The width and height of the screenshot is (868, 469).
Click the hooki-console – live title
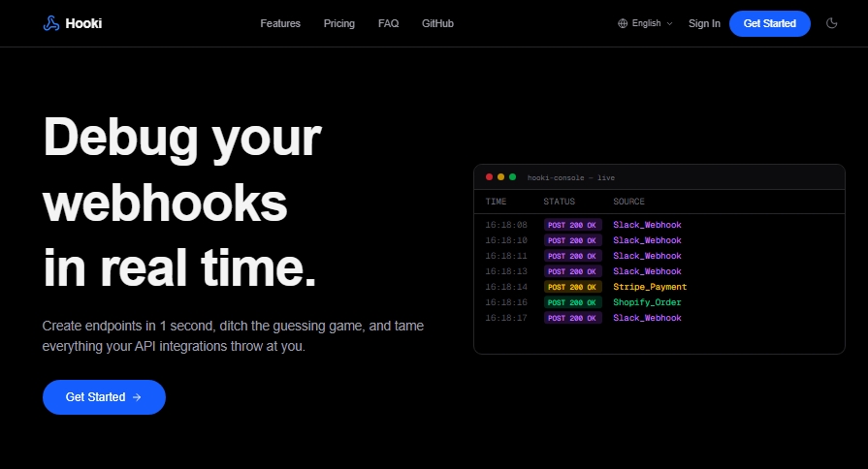coord(570,177)
